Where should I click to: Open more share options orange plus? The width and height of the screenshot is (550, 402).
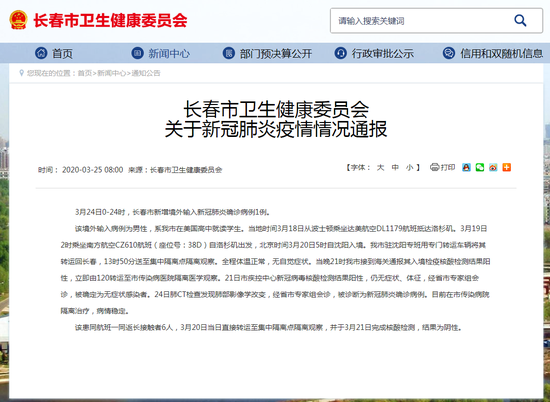coord(507,167)
